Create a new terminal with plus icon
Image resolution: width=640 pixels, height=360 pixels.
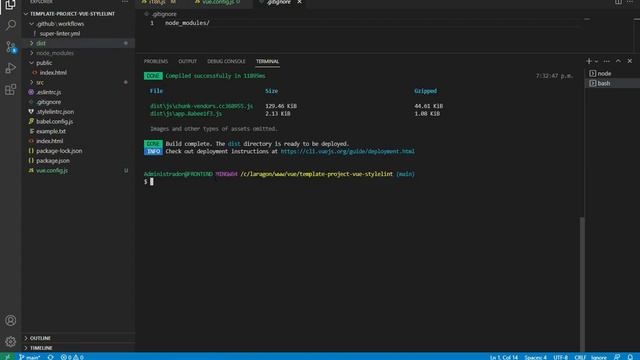[x=589, y=61]
